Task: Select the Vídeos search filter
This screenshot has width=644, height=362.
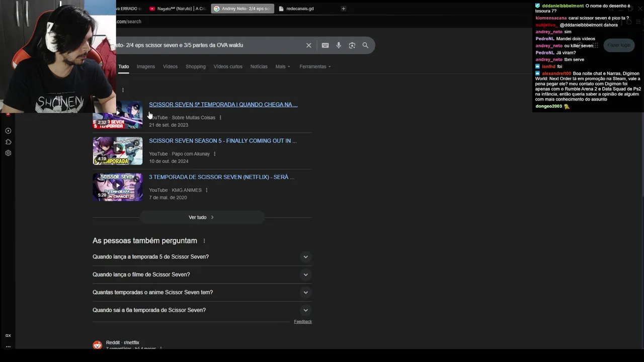Action: (170, 66)
